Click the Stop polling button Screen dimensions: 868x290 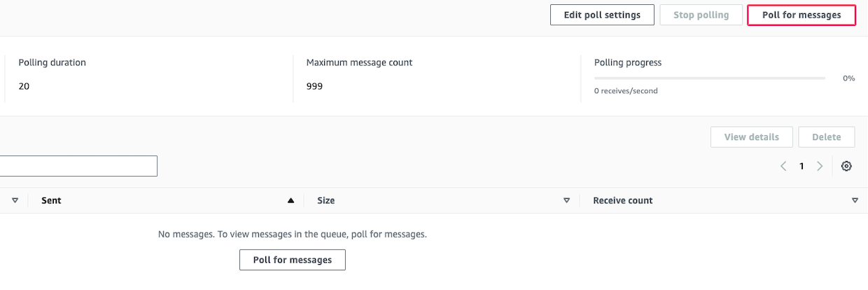tap(701, 15)
